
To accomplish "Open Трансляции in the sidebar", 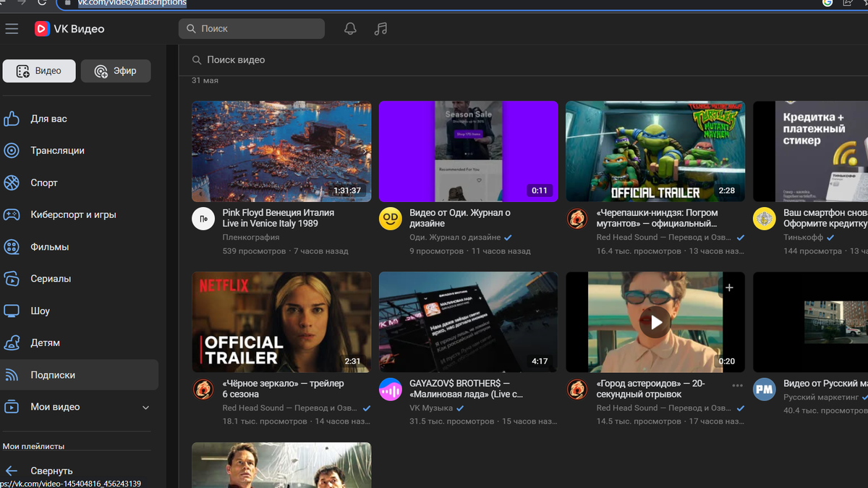I will point(57,151).
